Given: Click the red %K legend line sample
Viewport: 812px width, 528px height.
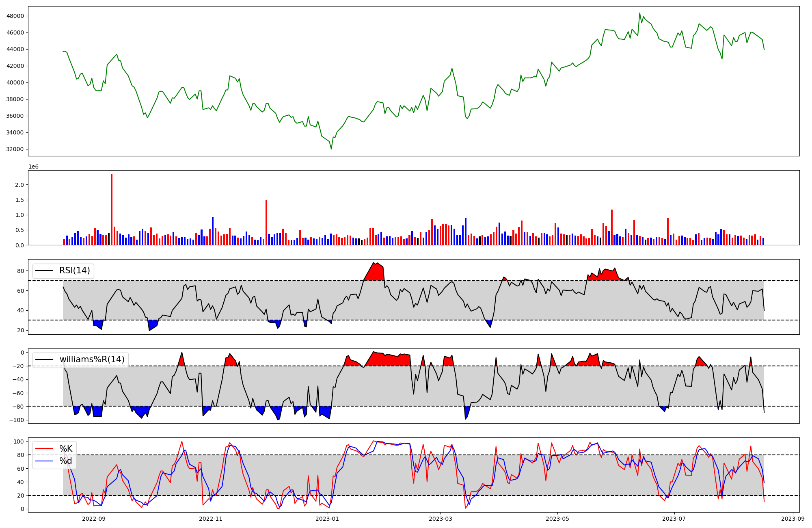Looking at the screenshot, I should coord(45,448).
